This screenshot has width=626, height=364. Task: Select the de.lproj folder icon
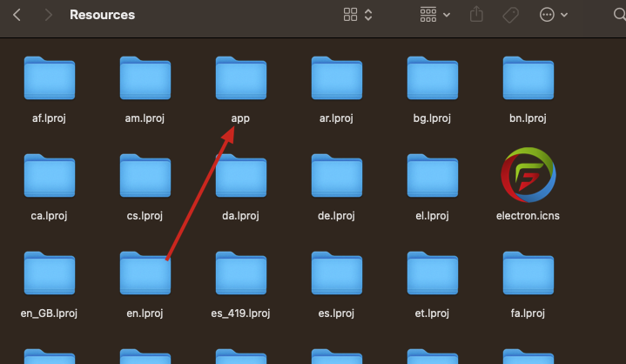click(x=337, y=176)
